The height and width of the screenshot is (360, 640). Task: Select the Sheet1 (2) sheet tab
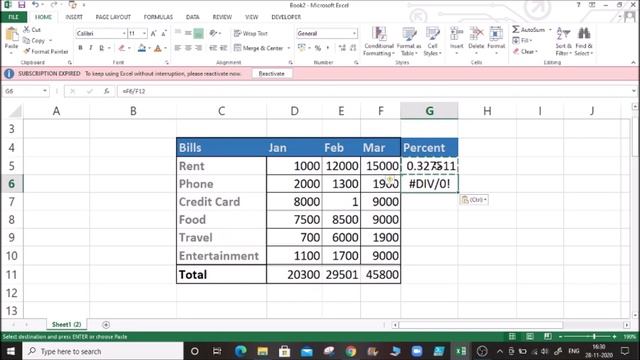click(66, 324)
